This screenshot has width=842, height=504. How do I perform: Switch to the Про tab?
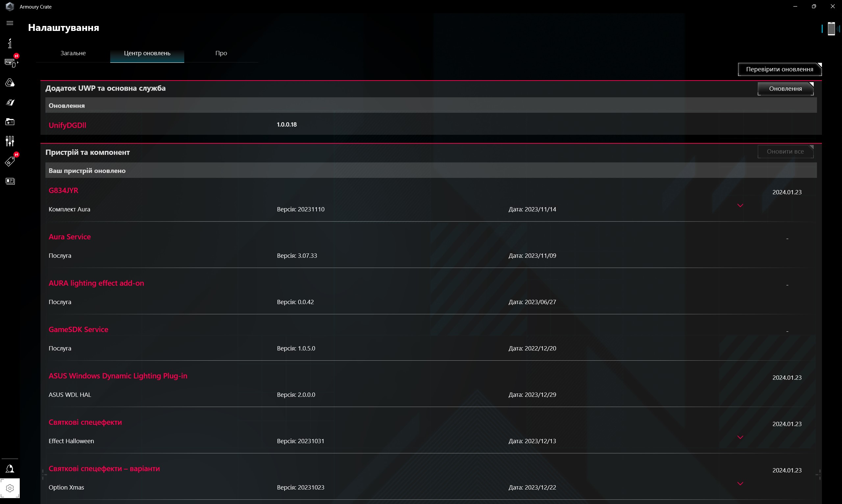tap(221, 53)
